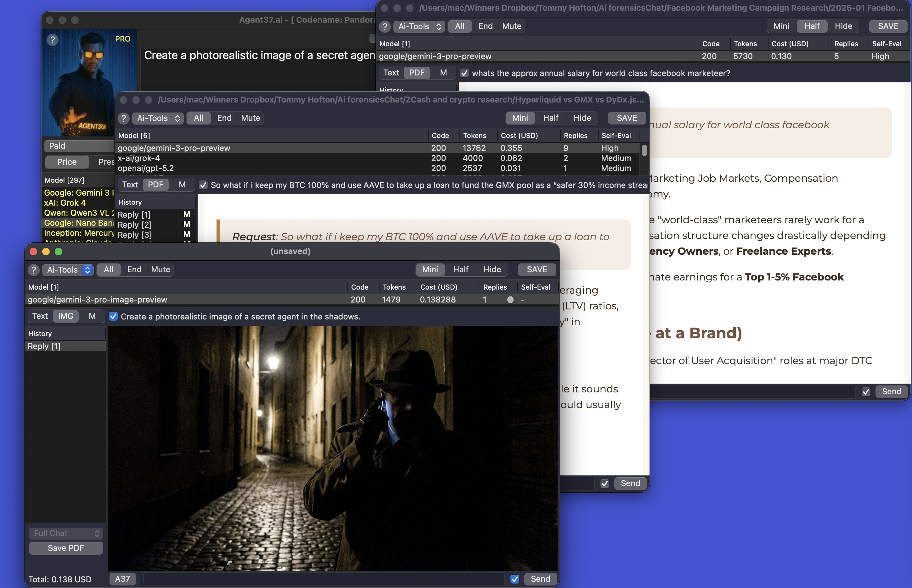
Task: Click the help icon in Facebook research window
Action: pyautogui.click(x=385, y=27)
